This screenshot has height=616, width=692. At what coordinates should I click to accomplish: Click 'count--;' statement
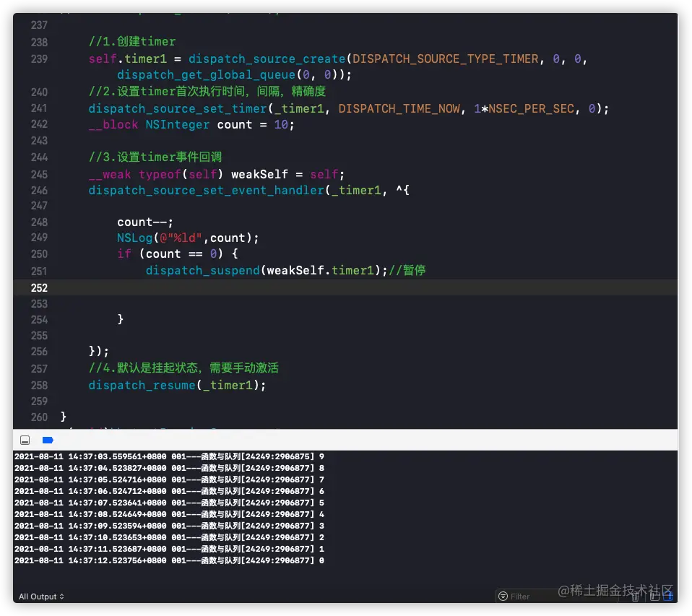(x=145, y=222)
